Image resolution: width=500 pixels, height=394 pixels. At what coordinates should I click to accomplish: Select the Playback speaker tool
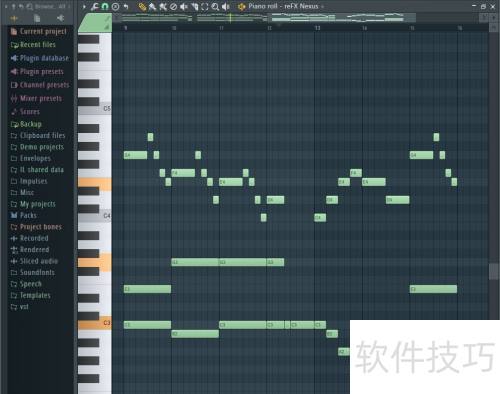pyautogui.click(x=226, y=6)
